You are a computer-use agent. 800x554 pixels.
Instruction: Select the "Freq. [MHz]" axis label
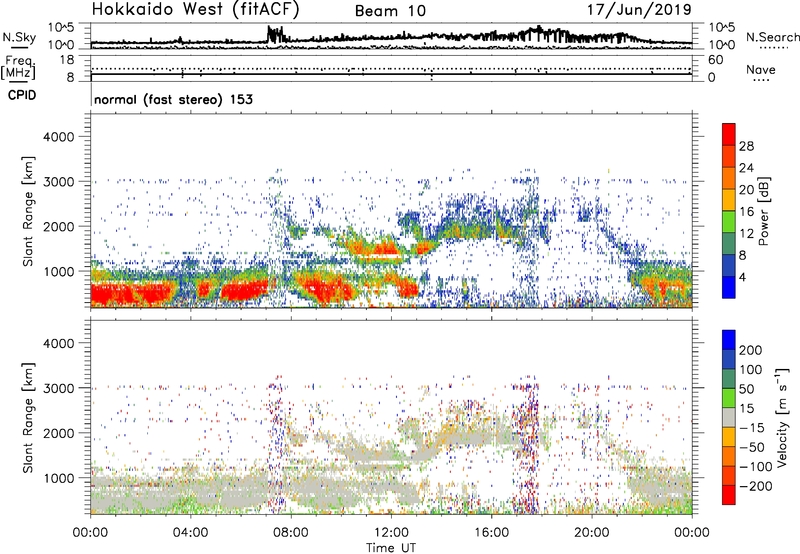(18, 68)
